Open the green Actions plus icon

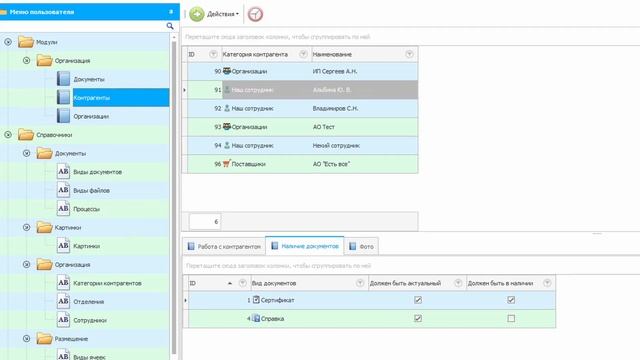pos(197,14)
